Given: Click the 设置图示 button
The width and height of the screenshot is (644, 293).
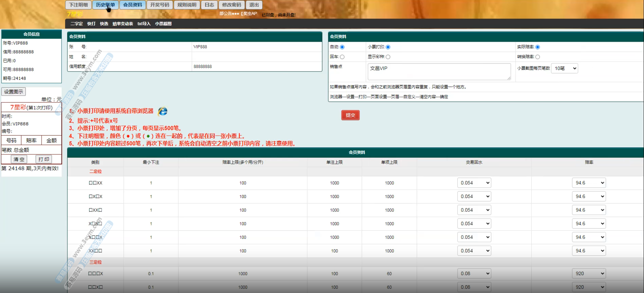Looking at the screenshot, I should (14, 92).
